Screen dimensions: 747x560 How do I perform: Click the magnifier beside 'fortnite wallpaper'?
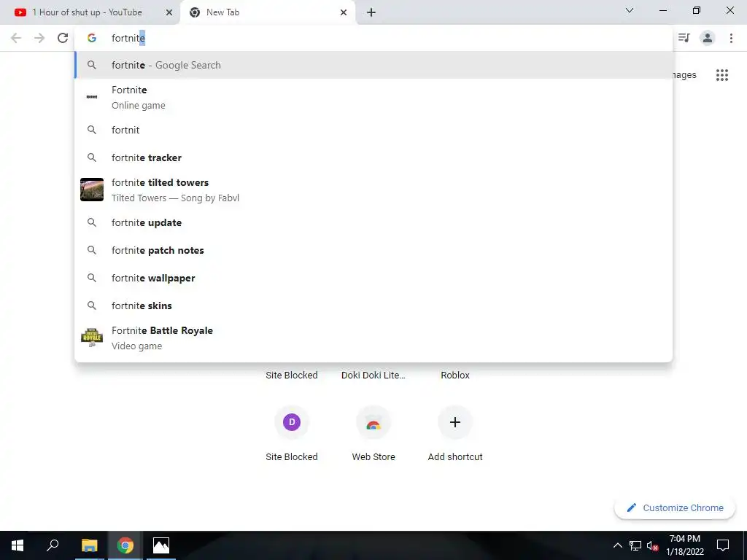tap(92, 278)
